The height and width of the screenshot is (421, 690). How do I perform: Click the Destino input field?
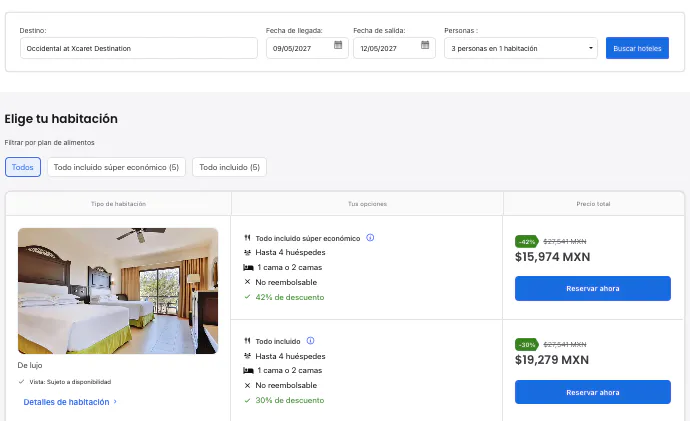click(x=139, y=48)
